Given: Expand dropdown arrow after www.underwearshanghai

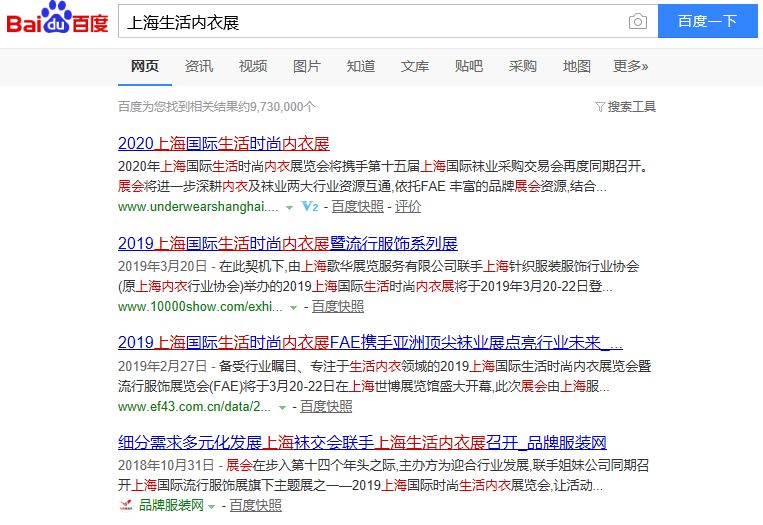Looking at the screenshot, I should 290,208.
